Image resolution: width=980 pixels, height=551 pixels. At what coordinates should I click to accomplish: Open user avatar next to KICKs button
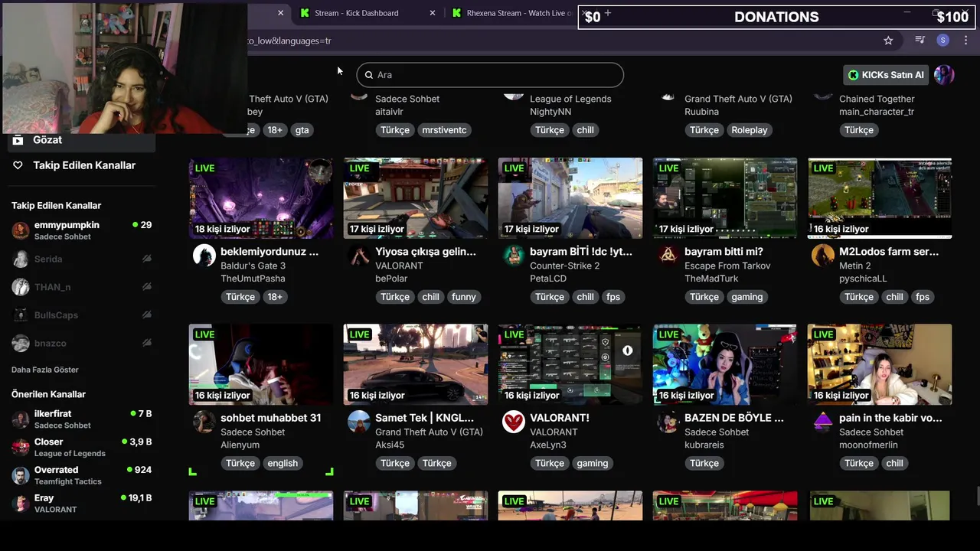(944, 74)
